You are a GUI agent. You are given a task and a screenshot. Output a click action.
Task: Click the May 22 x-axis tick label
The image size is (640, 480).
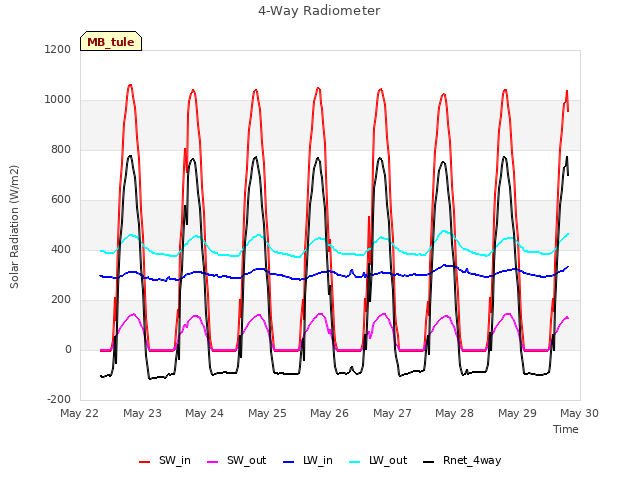pyautogui.click(x=80, y=413)
